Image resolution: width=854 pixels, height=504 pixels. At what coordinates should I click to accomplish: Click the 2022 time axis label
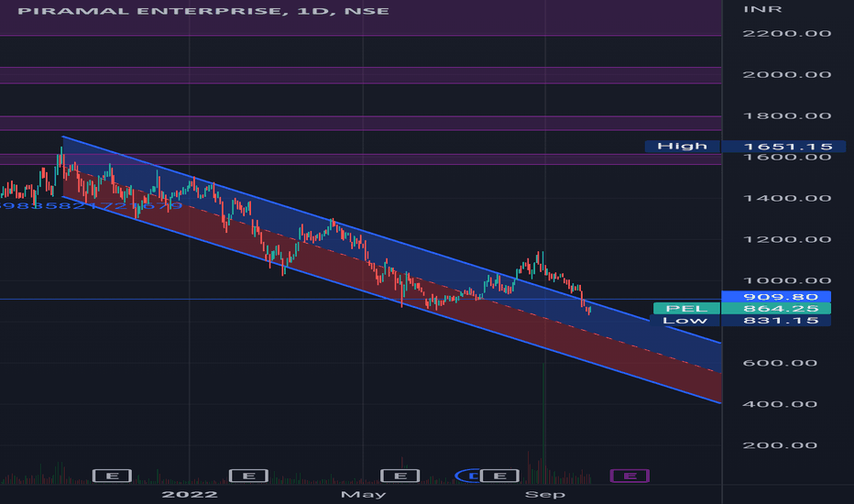click(190, 494)
